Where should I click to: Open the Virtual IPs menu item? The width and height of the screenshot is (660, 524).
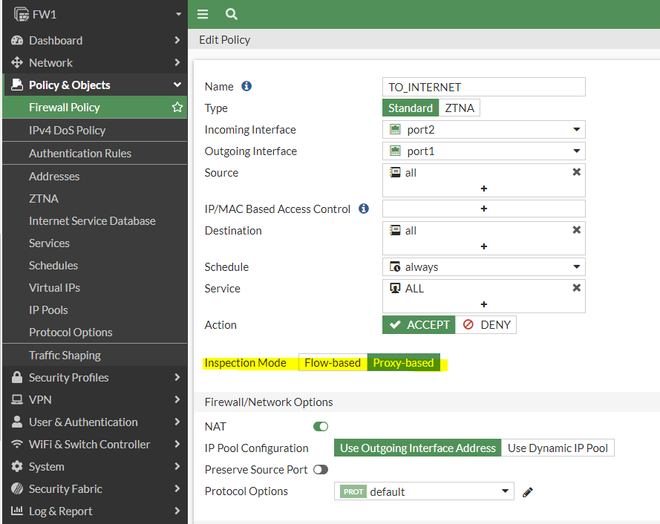click(54, 287)
